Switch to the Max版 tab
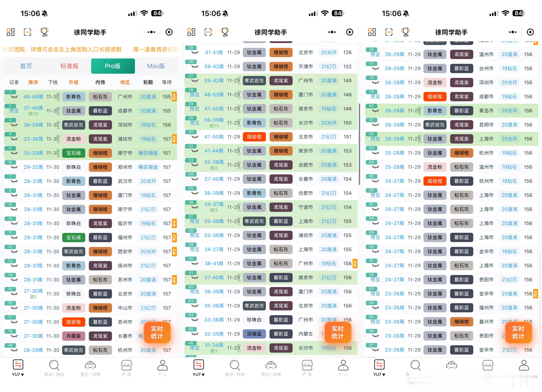This screenshot has width=542, height=392. [x=156, y=66]
